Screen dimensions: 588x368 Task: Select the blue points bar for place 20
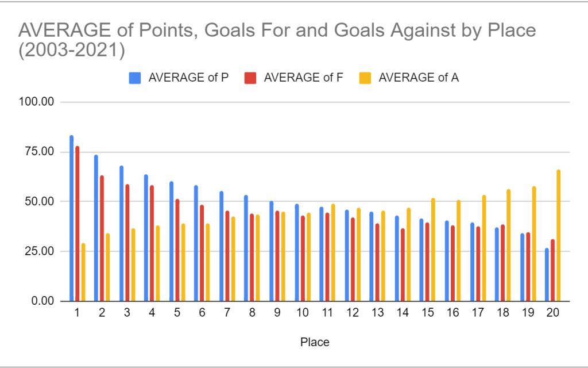pos(546,275)
